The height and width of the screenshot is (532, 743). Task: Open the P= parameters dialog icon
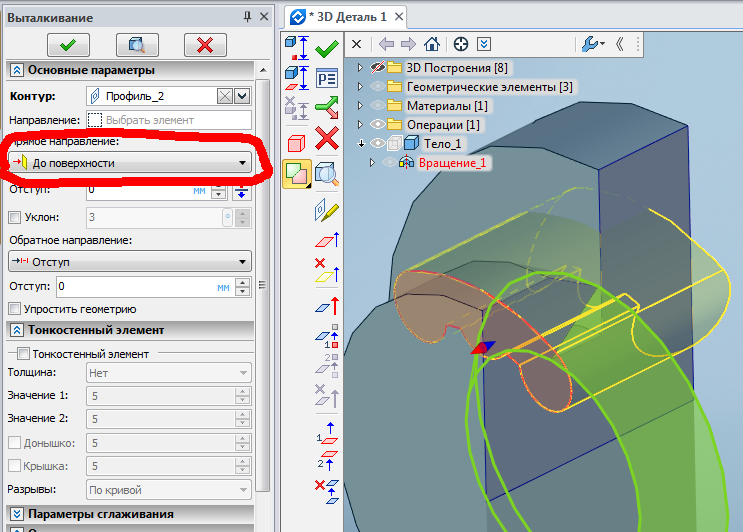click(x=327, y=78)
